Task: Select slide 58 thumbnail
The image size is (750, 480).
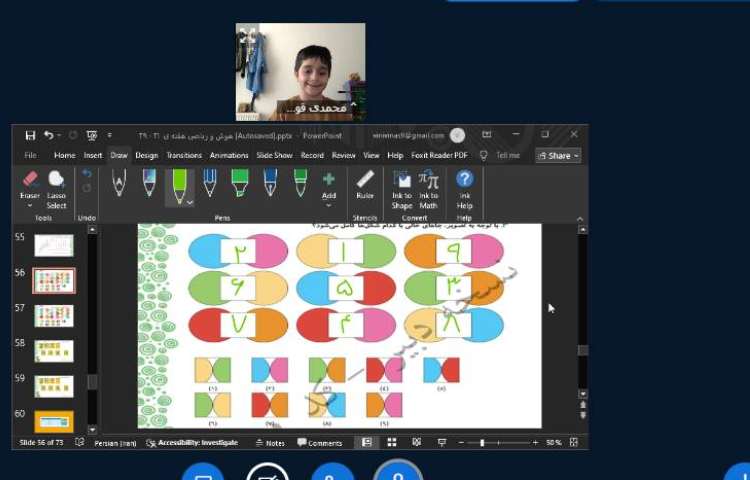Action: [54, 351]
